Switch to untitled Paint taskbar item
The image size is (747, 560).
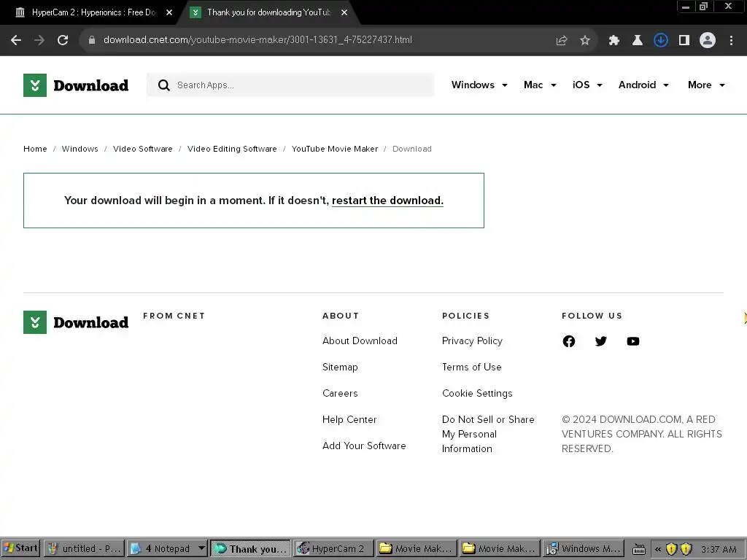(x=85, y=548)
